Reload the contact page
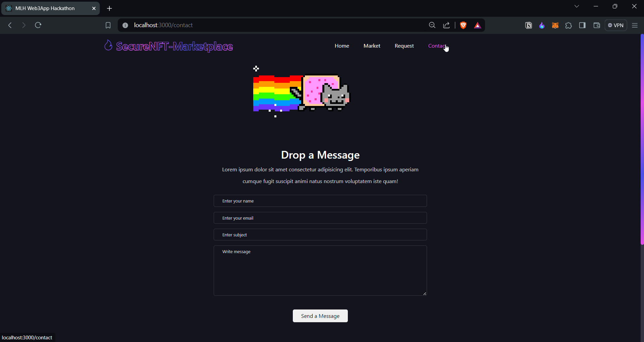The width and height of the screenshot is (644, 342). tap(38, 25)
